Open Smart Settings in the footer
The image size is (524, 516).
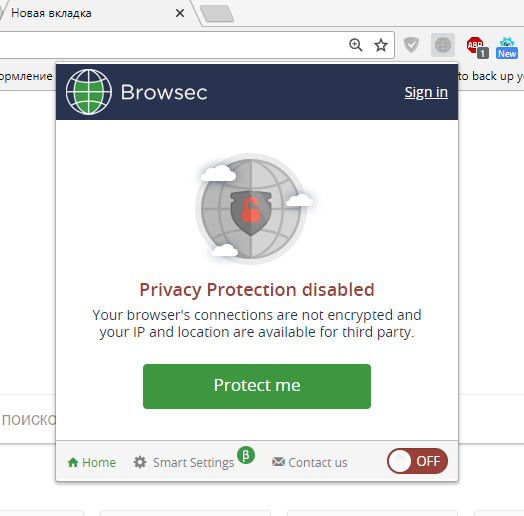[193, 463]
